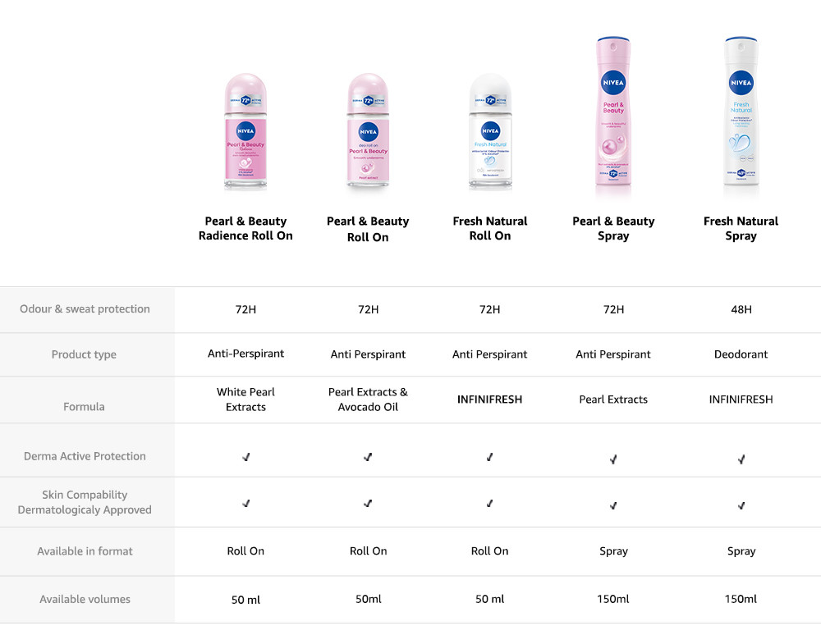821x644 pixels.
Task: Click the 48H protection value
Action: coord(741,309)
